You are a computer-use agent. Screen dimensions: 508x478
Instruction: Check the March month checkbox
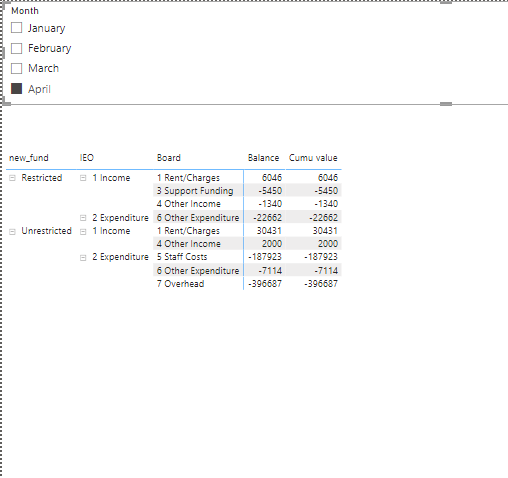point(16,68)
